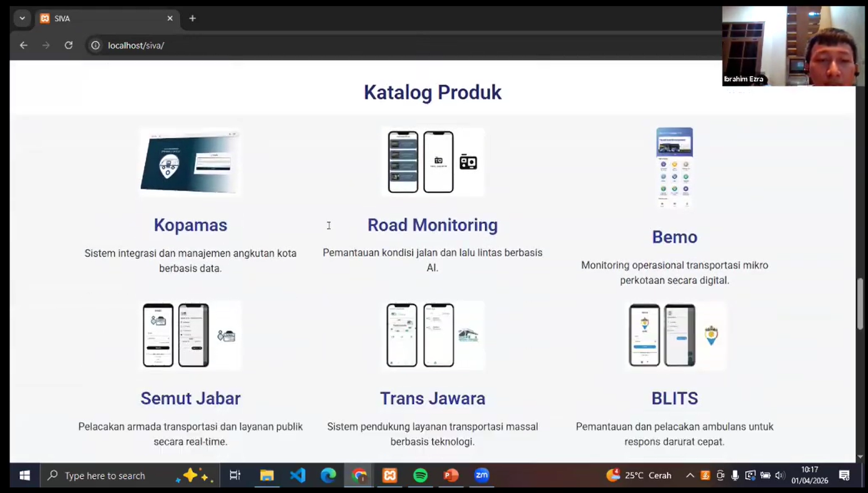Go back using browser back arrow
This screenshot has width=868, height=493.
[x=23, y=45]
